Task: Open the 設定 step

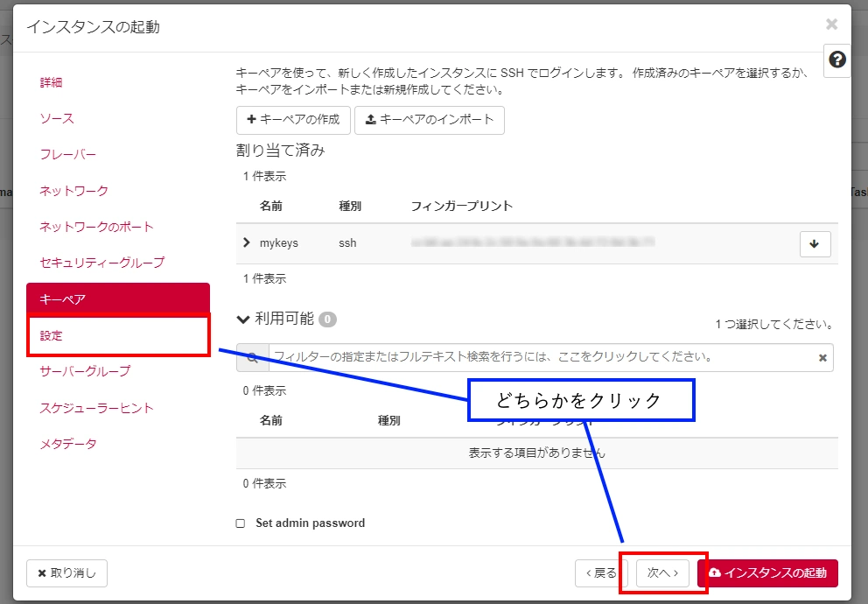Action: point(52,335)
